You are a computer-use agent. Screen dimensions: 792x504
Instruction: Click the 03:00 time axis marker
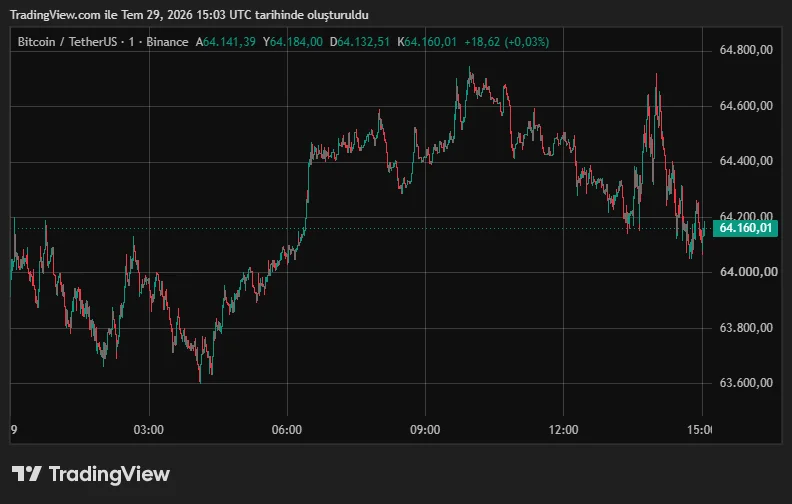[148, 430]
